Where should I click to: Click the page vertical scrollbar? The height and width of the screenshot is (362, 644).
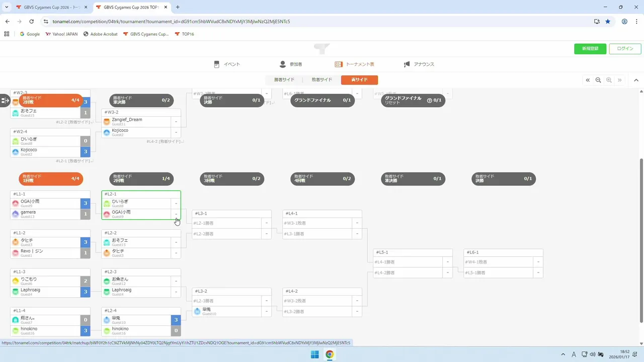(x=641, y=240)
